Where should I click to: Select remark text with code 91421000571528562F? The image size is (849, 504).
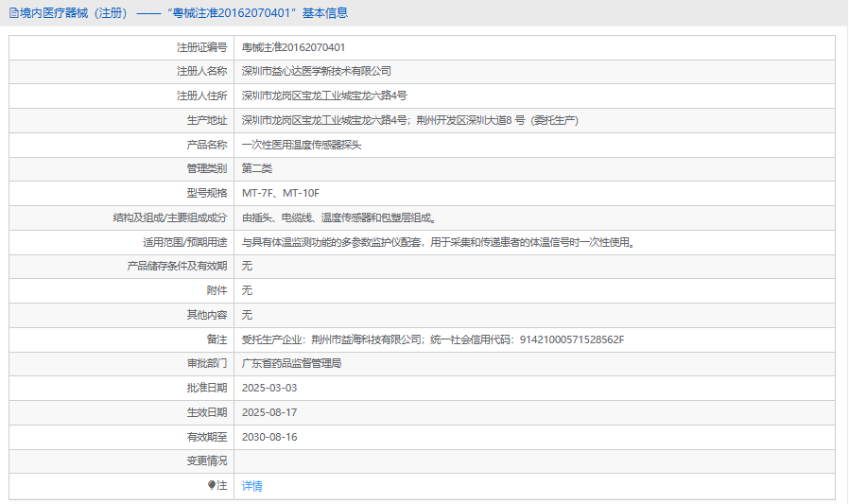click(433, 339)
